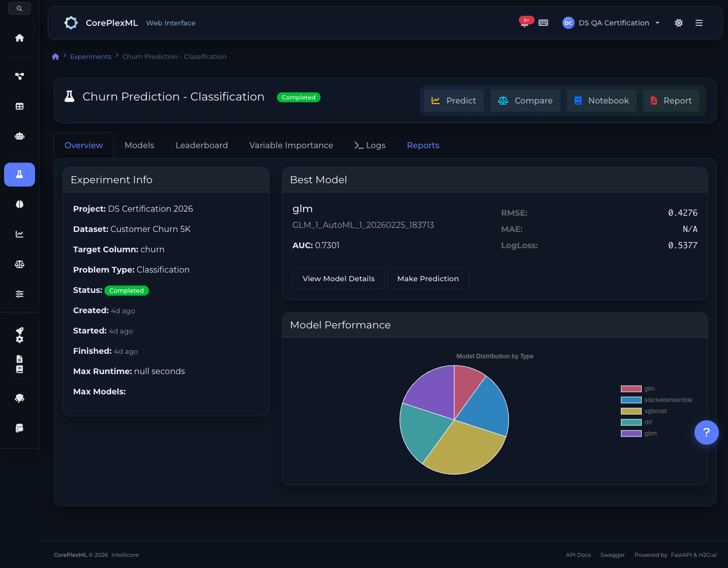
Task: Open the scales comparison icon in sidebar
Action: click(x=19, y=264)
